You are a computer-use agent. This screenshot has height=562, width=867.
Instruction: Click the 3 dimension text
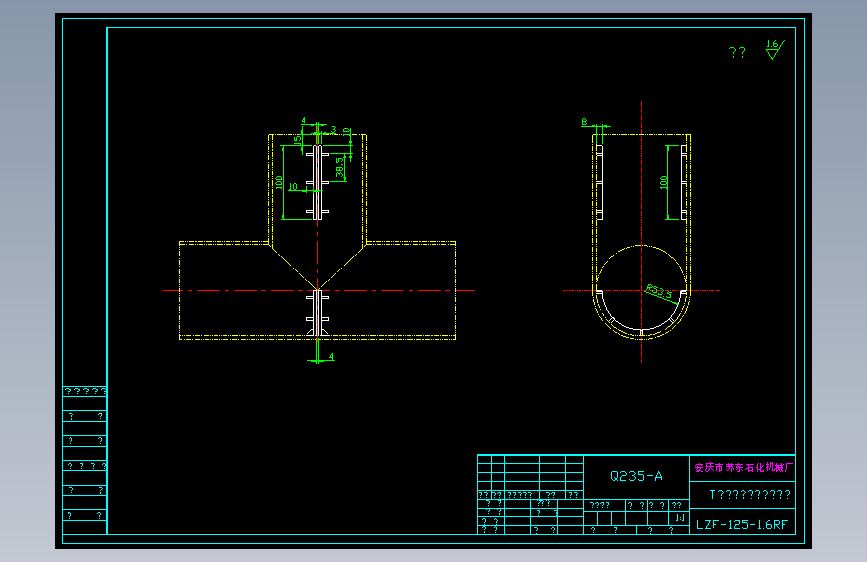(x=333, y=130)
